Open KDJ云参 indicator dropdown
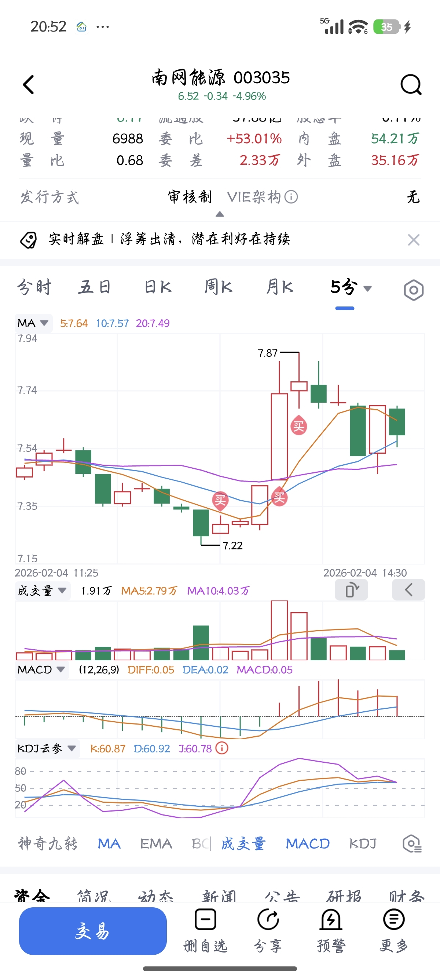Viewport: 440px width, 980px height. click(x=47, y=748)
